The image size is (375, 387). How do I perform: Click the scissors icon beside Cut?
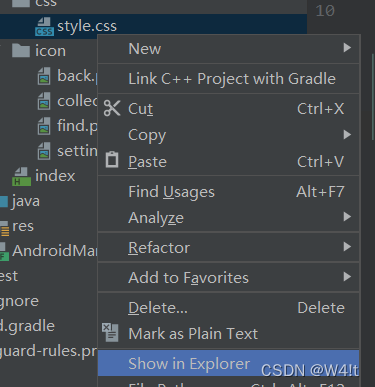(112, 108)
